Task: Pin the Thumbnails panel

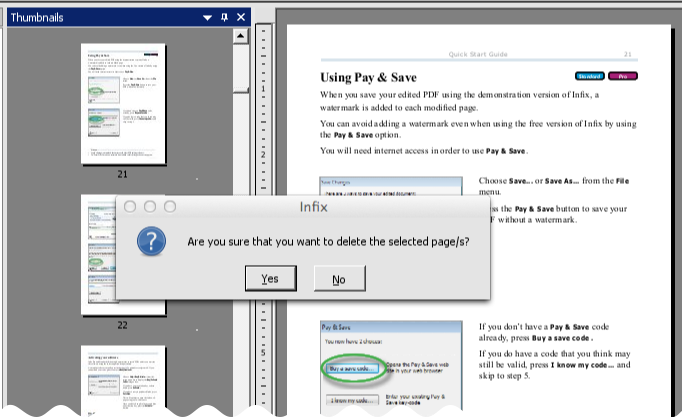Action: click(x=225, y=17)
